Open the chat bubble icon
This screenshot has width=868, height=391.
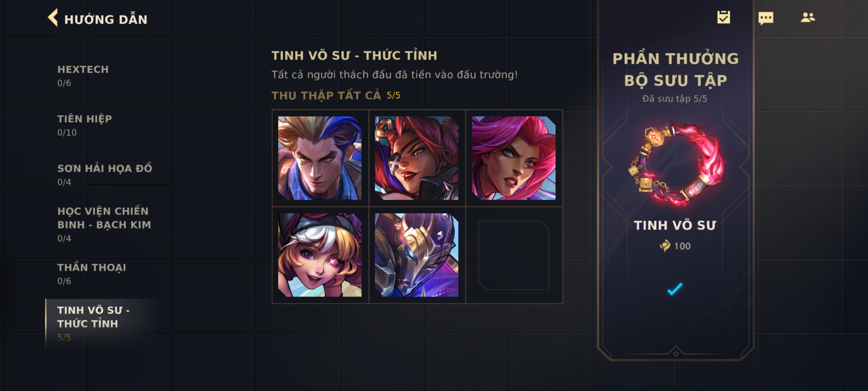pyautogui.click(x=766, y=18)
